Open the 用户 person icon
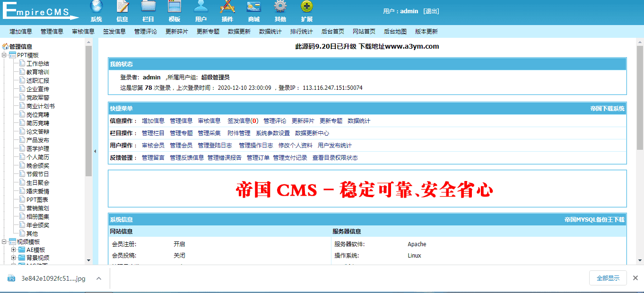The height and width of the screenshot is (293, 644). click(x=201, y=6)
